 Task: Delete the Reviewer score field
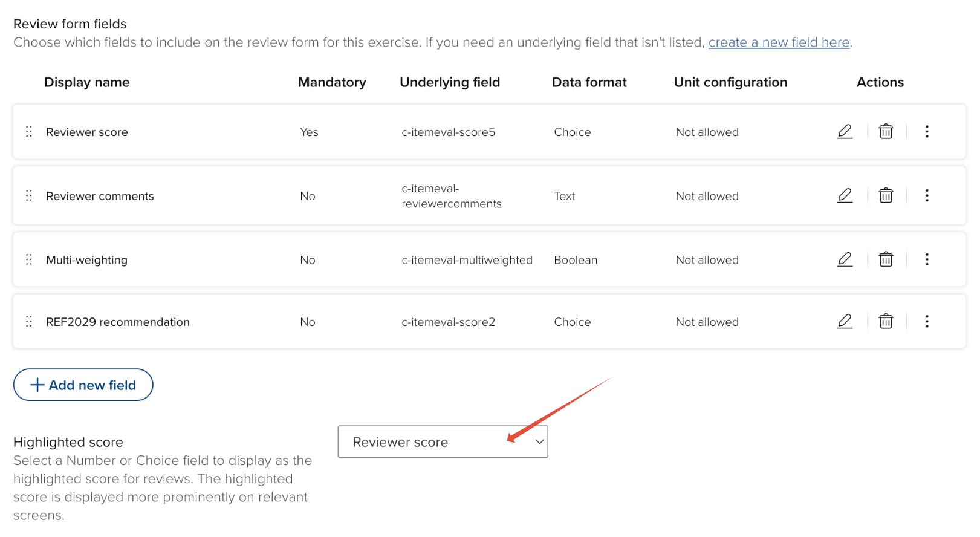[886, 131]
